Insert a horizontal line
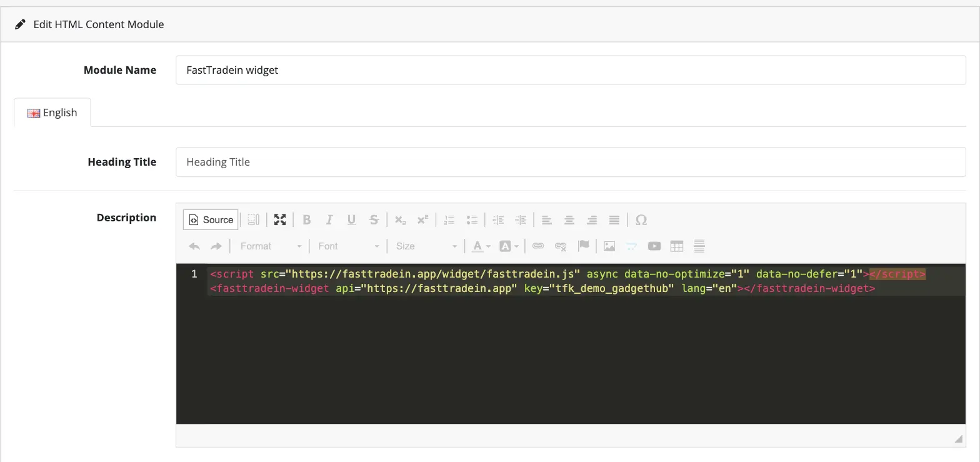This screenshot has height=462, width=980. tap(699, 246)
